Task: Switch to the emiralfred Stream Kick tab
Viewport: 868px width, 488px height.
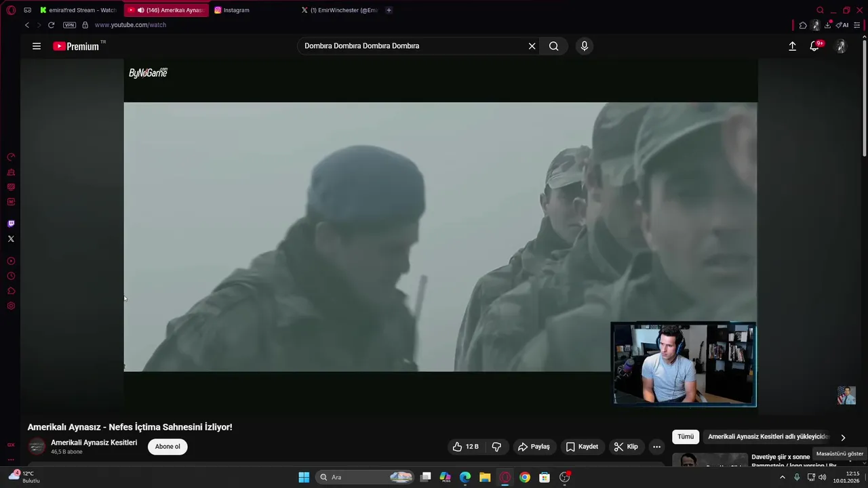Action: (79, 10)
